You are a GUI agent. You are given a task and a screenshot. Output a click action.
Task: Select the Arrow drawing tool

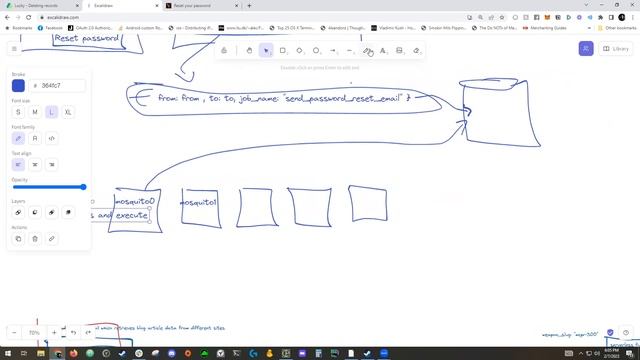click(x=333, y=51)
